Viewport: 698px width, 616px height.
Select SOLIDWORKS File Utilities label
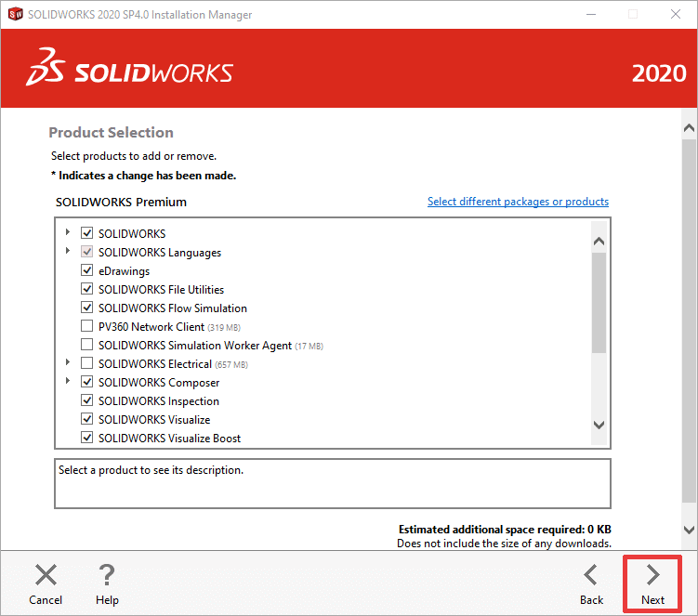161,290
